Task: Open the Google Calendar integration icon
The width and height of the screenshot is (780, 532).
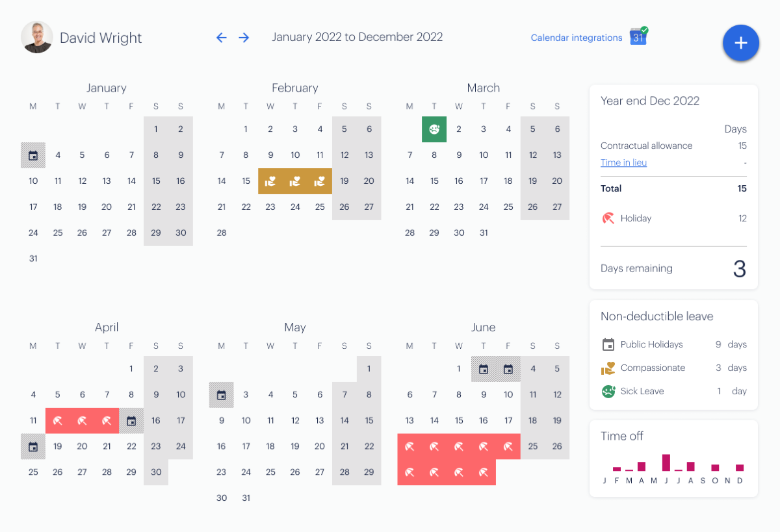Action: pyautogui.click(x=638, y=36)
